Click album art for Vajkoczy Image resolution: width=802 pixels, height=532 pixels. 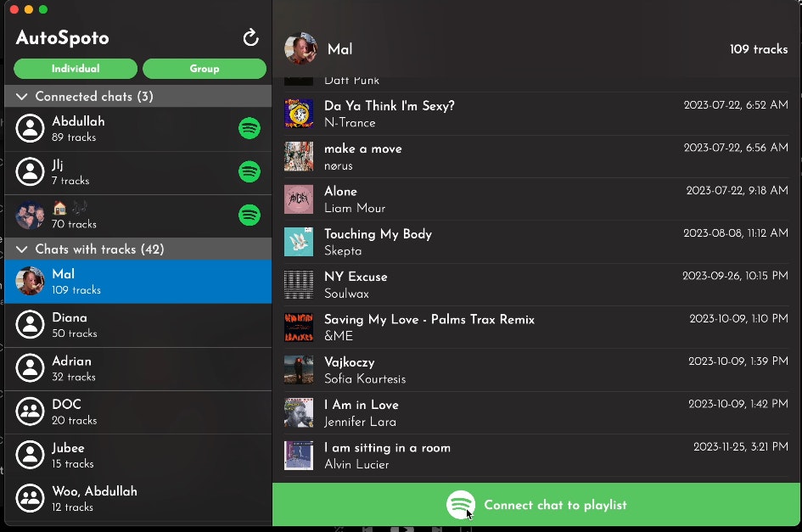coord(299,370)
